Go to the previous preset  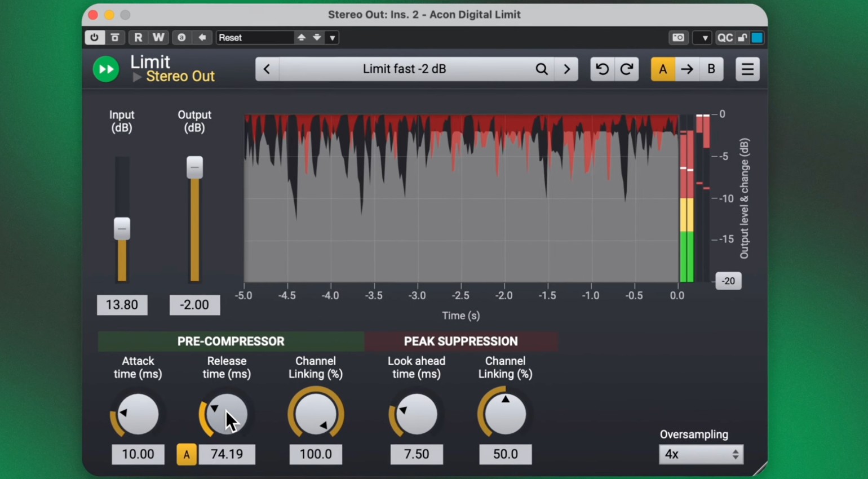click(267, 69)
